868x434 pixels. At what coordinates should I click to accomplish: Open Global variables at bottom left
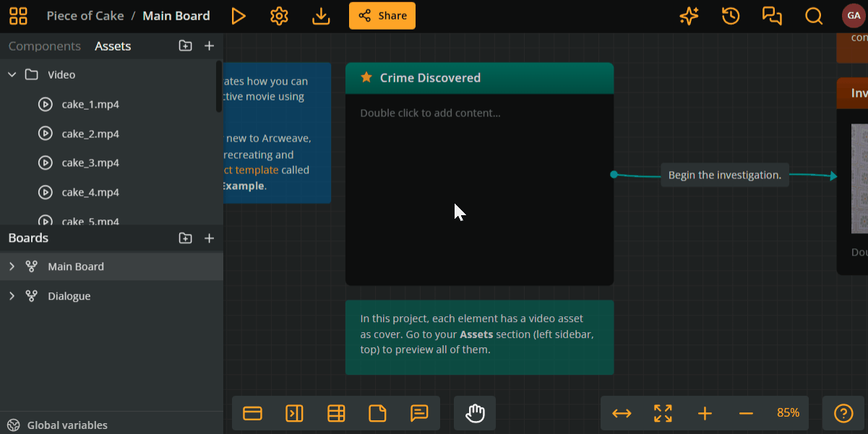[x=65, y=425]
